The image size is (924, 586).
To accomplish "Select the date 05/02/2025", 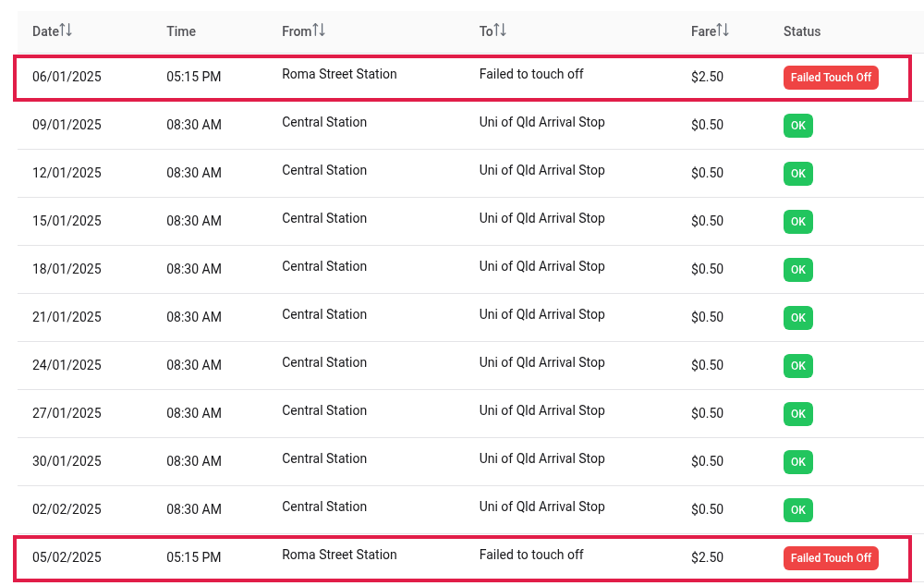I will tap(67, 557).
